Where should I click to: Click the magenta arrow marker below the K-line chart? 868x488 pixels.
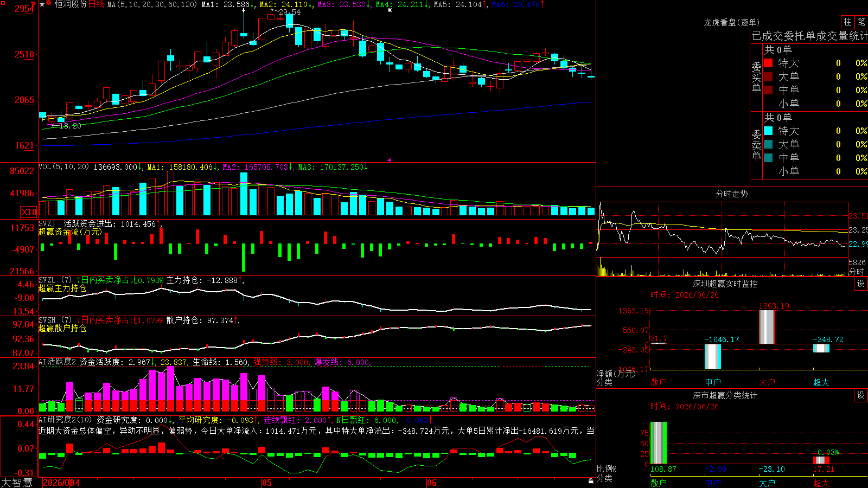point(389,160)
